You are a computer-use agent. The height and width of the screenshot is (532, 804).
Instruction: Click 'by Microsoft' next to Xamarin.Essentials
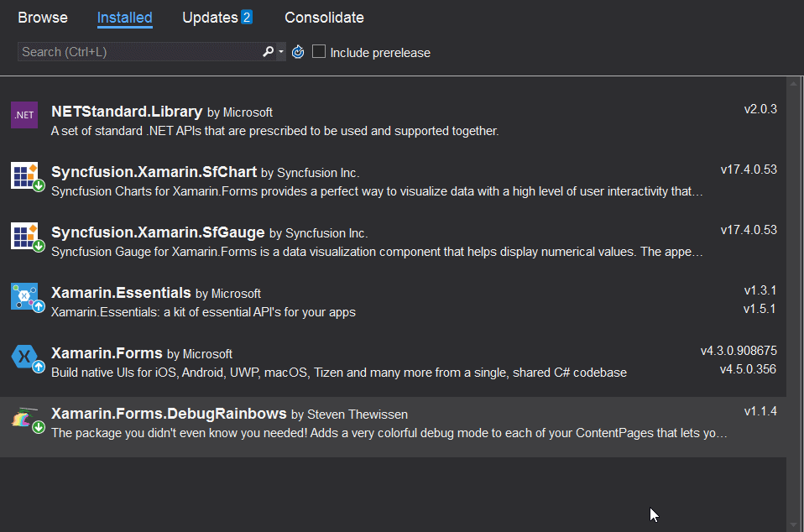coord(228,295)
